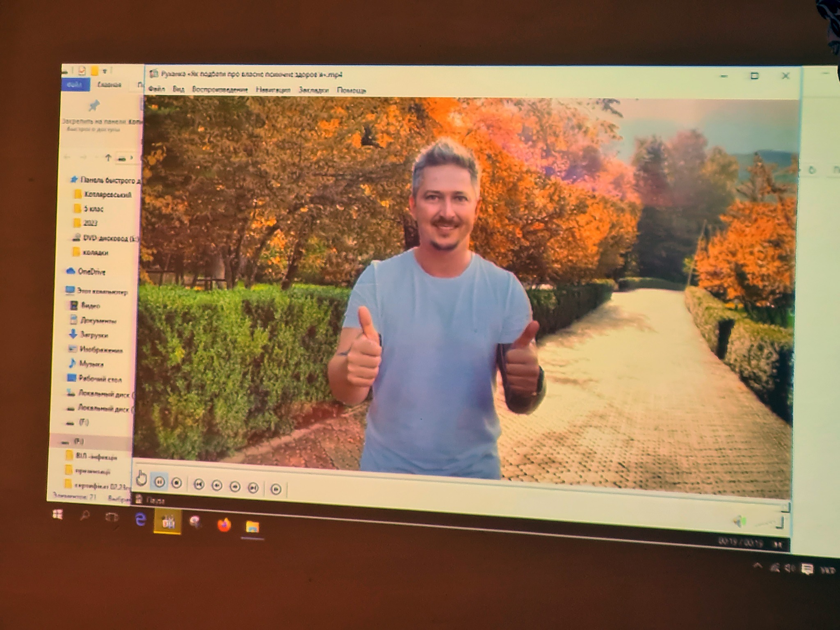This screenshot has height=630, width=840.
Task: Mute audio with the player's speaker icon
Action: tap(740, 522)
